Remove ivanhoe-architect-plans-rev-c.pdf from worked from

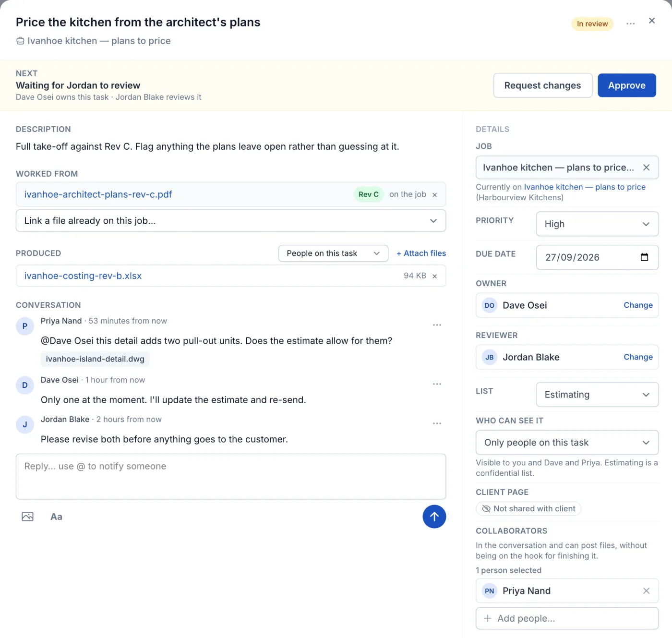coord(434,195)
